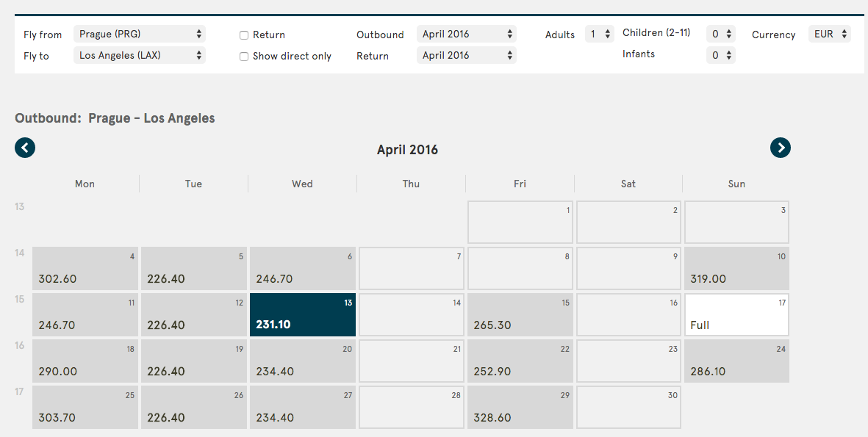Image resolution: width=868 pixels, height=437 pixels.
Task: Click the Full April 17 cell
Action: [736, 315]
